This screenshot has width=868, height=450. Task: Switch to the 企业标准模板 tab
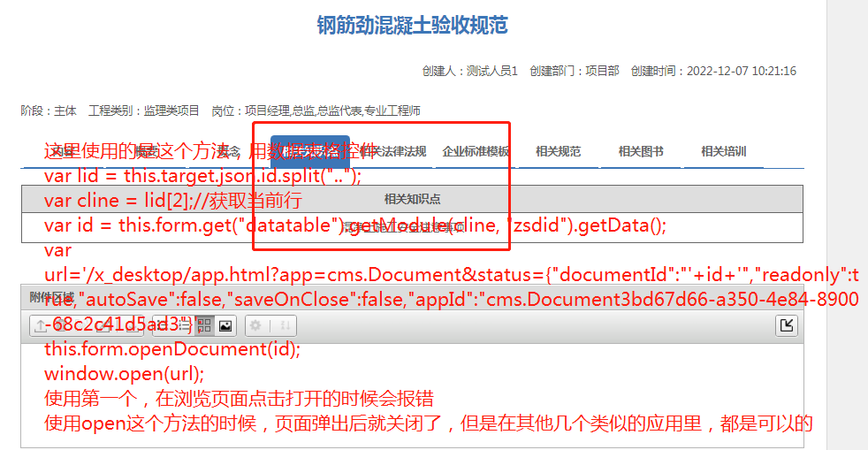(476, 152)
